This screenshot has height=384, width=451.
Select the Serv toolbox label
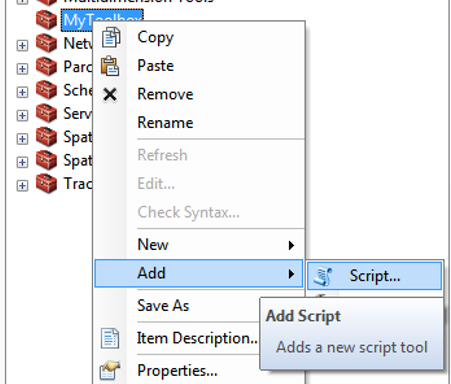coord(78,114)
